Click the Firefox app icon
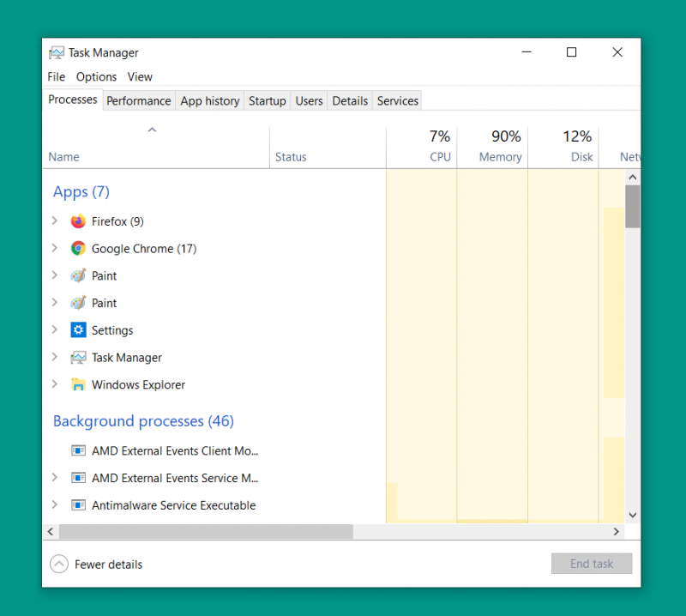 pyautogui.click(x=78, y=221)
